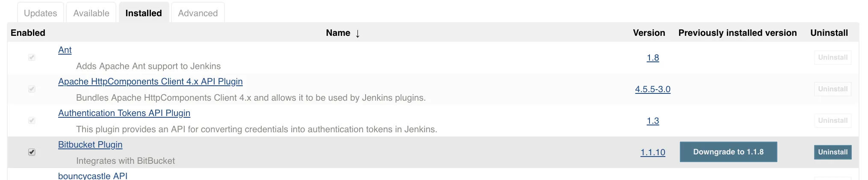
Task: Click Bitbucket version 1.1.10 link
Action: tap(652, 152)
